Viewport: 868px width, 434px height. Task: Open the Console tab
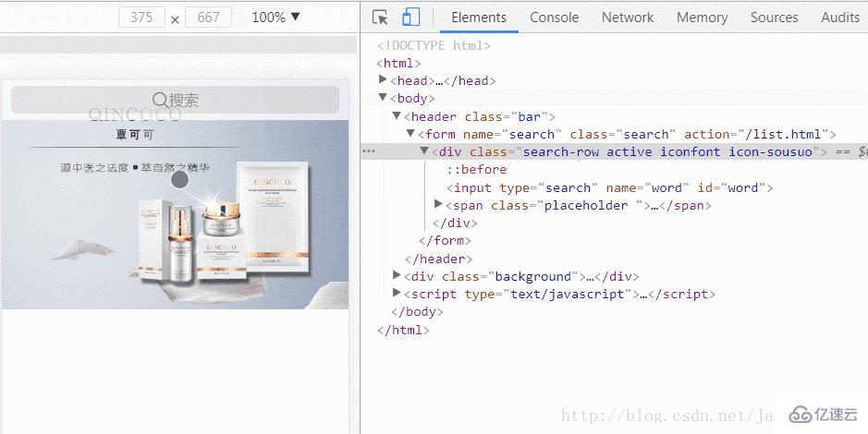(x=554, y=18)
